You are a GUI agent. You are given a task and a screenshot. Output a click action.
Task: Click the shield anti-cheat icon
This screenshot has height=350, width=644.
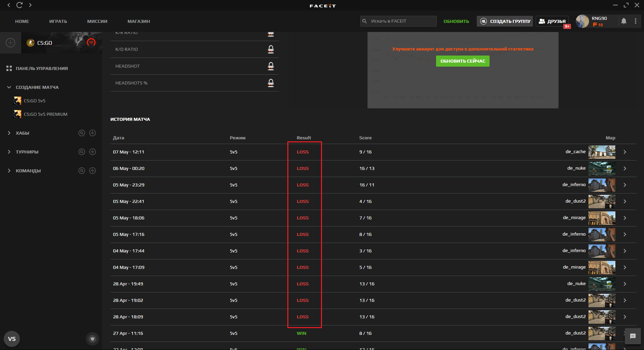[93, 339]
